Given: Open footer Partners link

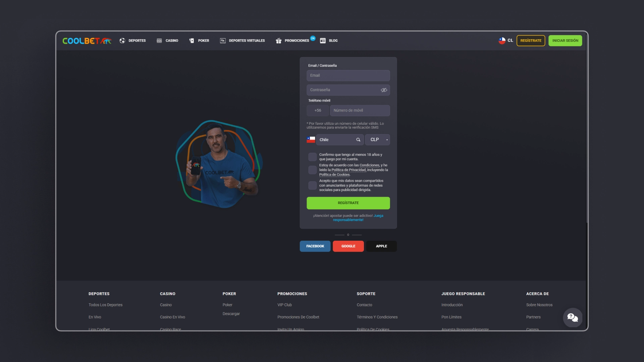Looking at the screenshot, I should pos(533,317).
